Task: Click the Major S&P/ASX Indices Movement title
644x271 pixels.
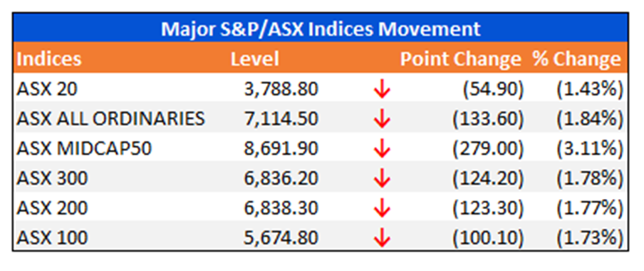Action: 321,29
